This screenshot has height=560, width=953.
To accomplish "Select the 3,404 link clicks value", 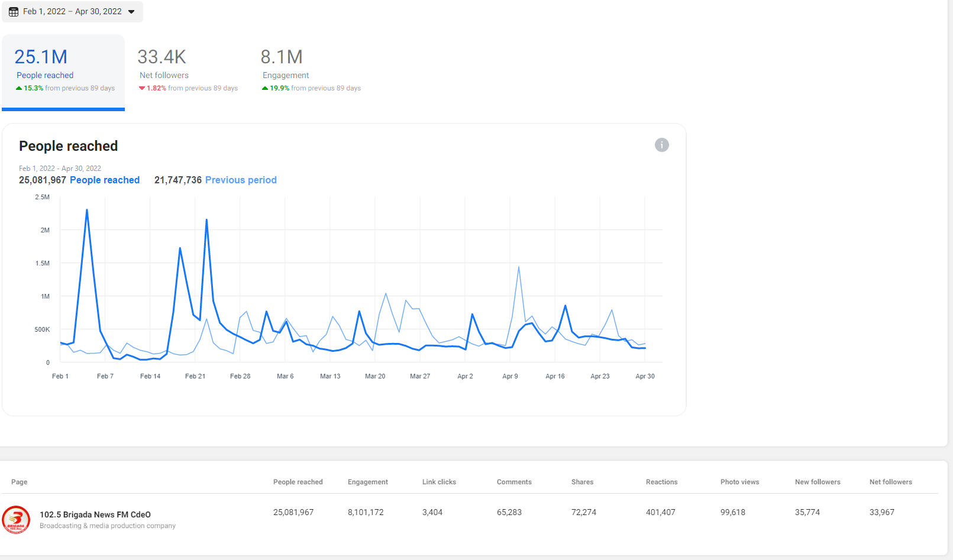I will pyautogui.click(x=432, y=512).
